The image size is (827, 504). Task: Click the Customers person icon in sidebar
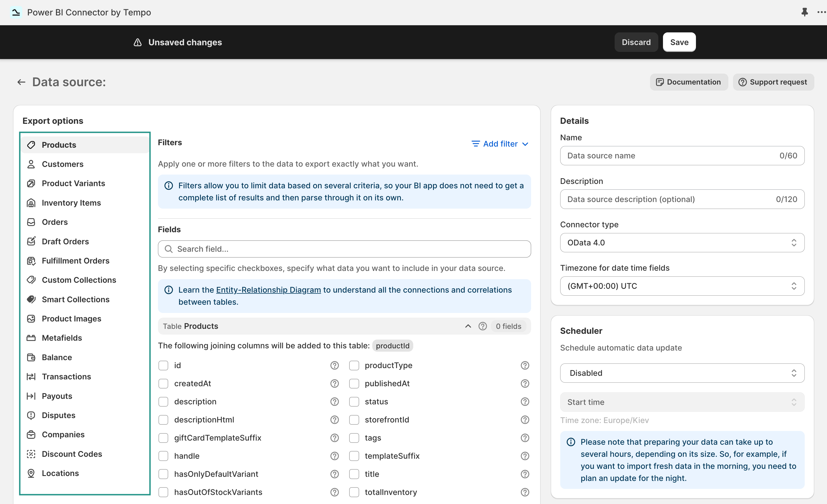tap(31, 164)
